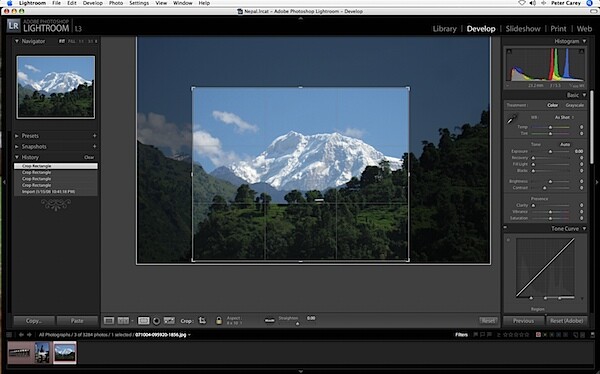Select the Red Eye removal tool
The width and height of the screenshot is (600, 374).
click(x=156, y=321)
